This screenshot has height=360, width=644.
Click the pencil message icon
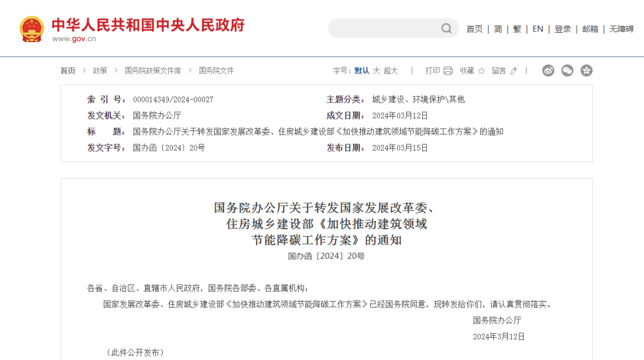tap(513, 70)
